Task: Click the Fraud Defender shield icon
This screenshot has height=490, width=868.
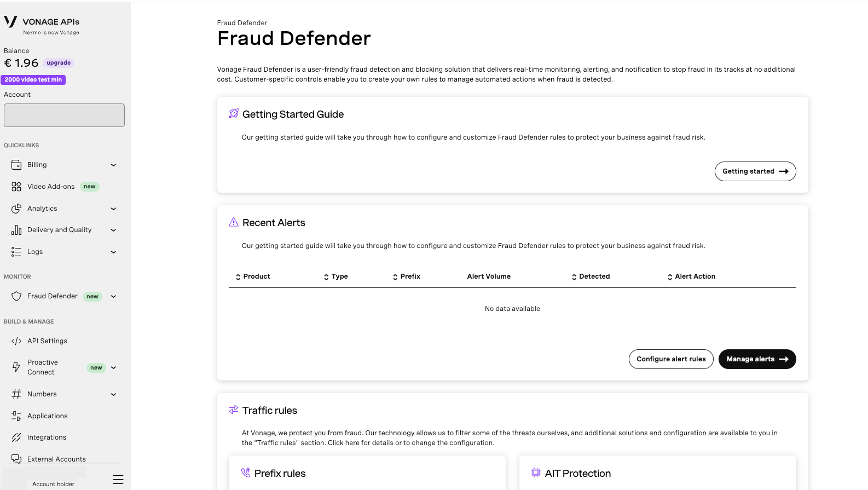Action: (x=16, y=296)
